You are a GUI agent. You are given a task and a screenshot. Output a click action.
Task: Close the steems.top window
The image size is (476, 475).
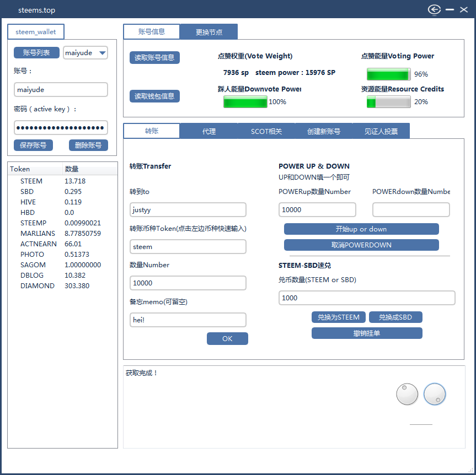click(x=463, y=10)
